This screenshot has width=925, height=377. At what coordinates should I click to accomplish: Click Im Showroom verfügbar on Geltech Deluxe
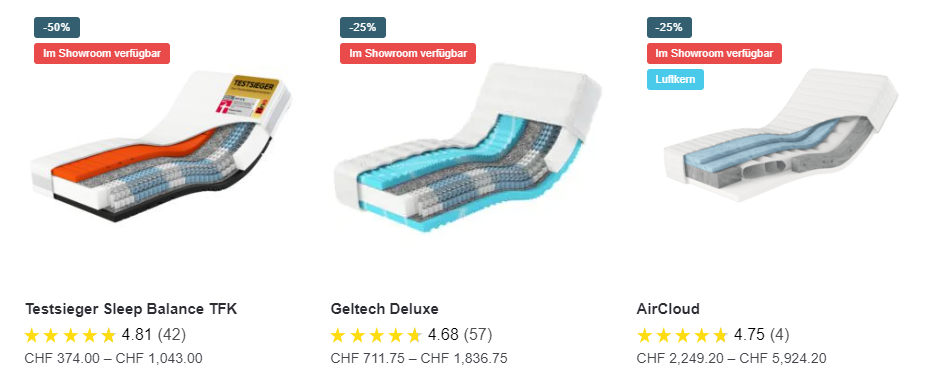408,54
